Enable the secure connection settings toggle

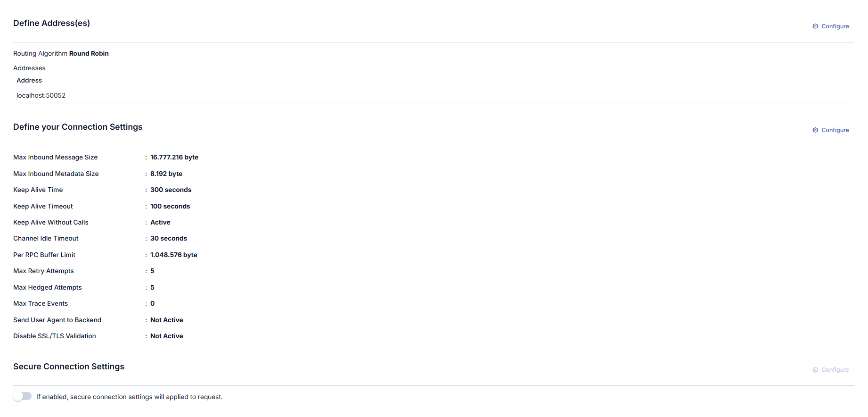[x=22, y=396]
